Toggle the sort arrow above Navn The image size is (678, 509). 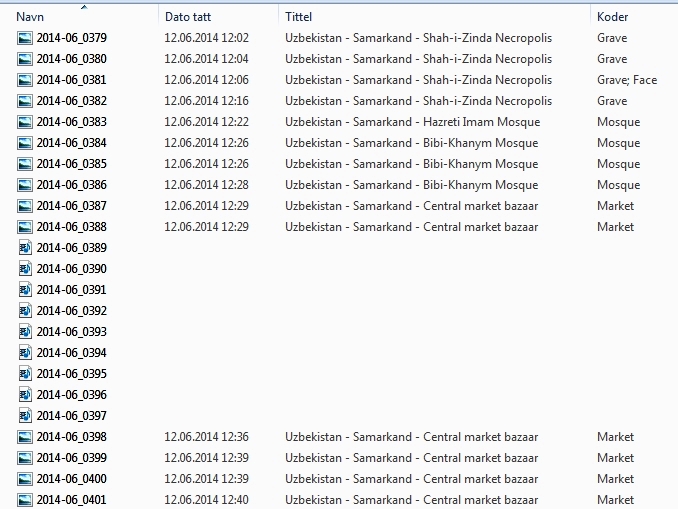coord(84,7)
